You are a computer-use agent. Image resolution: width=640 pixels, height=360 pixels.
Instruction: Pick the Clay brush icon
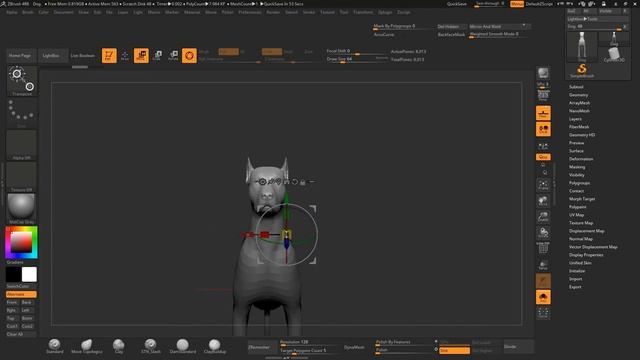[119, 346]
